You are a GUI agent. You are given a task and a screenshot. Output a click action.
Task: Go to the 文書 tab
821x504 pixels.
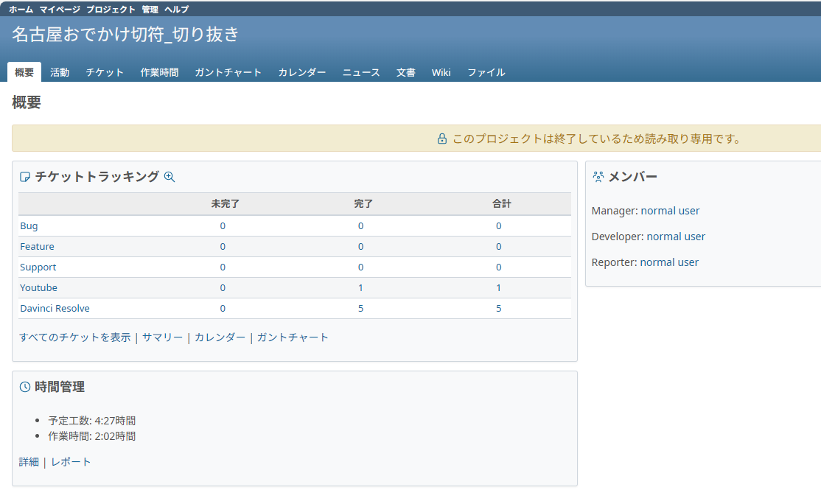(x=406, y=72)
